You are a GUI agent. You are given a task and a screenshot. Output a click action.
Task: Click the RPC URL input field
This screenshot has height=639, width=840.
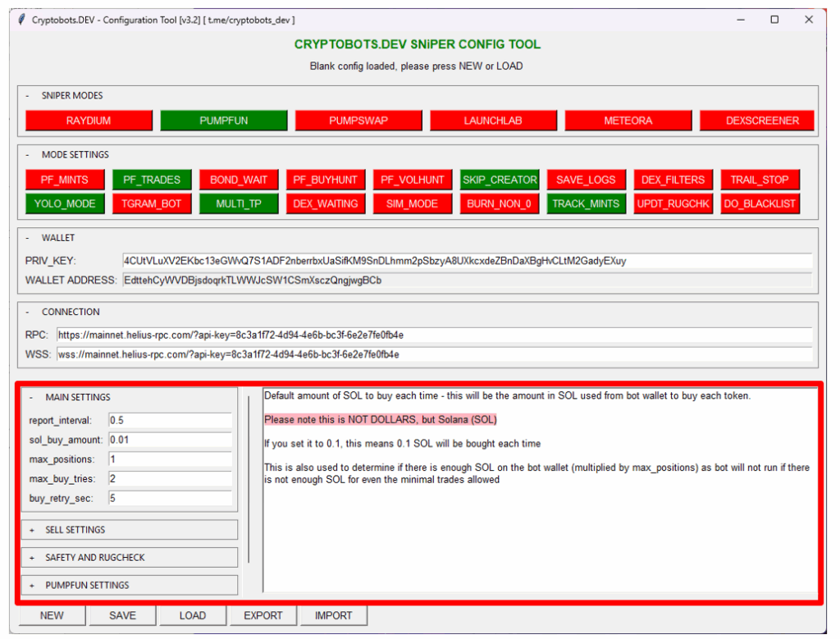pyautogui.click(x=434, y=335)
